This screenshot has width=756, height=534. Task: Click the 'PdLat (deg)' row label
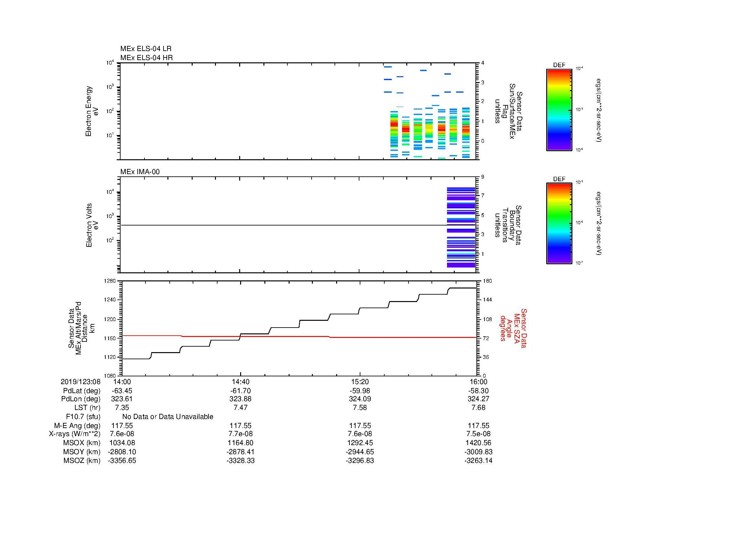coord(82,391)
